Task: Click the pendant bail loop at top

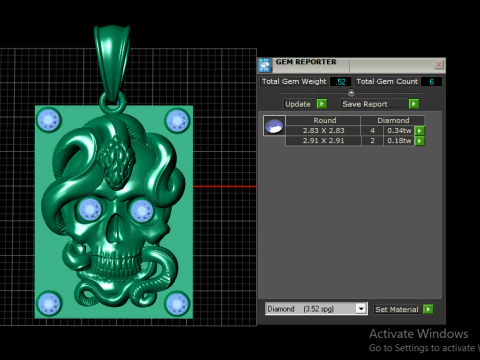Action: click(x=112, y=62)
